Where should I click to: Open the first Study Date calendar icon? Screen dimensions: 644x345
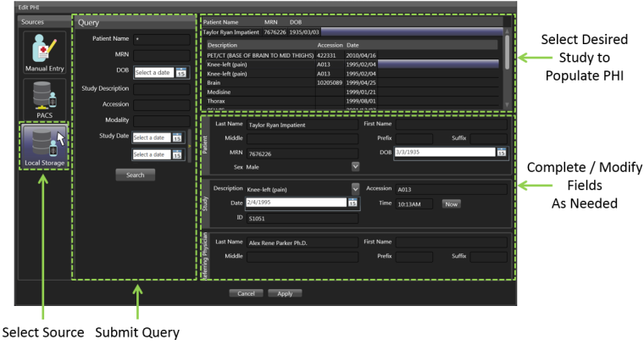tap(177, 137)
